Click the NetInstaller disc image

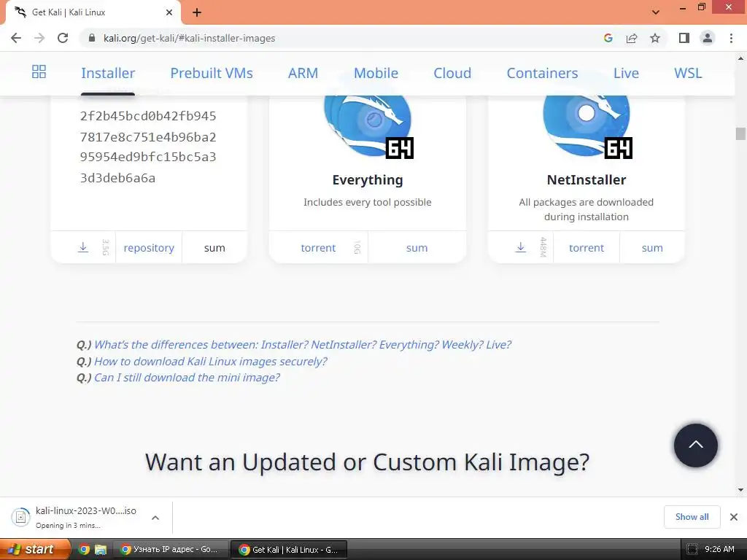pos(587,125)
